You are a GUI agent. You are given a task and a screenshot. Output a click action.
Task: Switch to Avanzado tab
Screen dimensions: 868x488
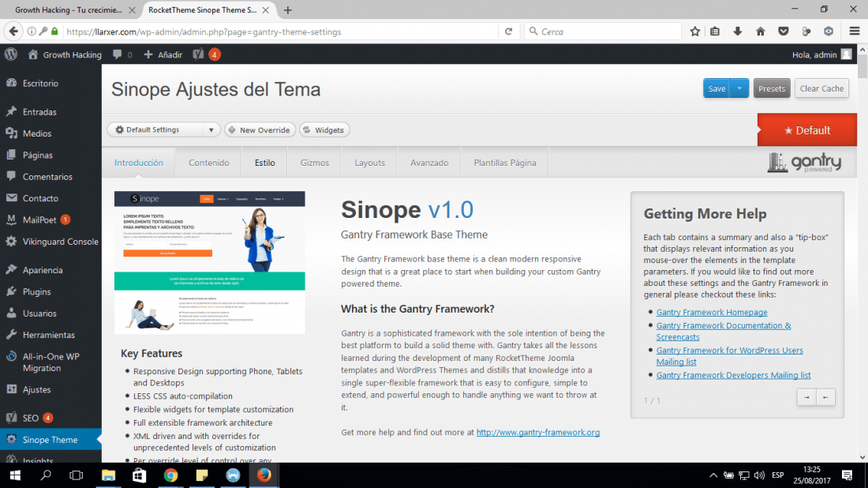pos(429,163)
